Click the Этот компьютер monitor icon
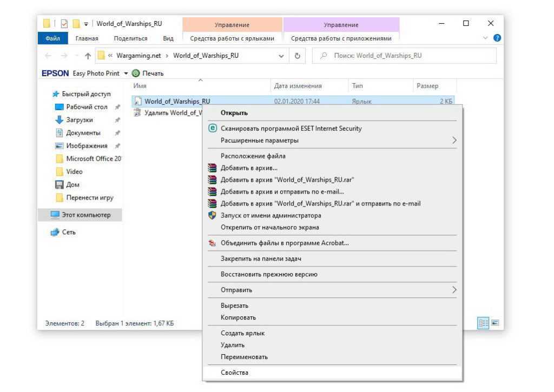Viewport: 554px width, 392px height. (x=55, y=215)
